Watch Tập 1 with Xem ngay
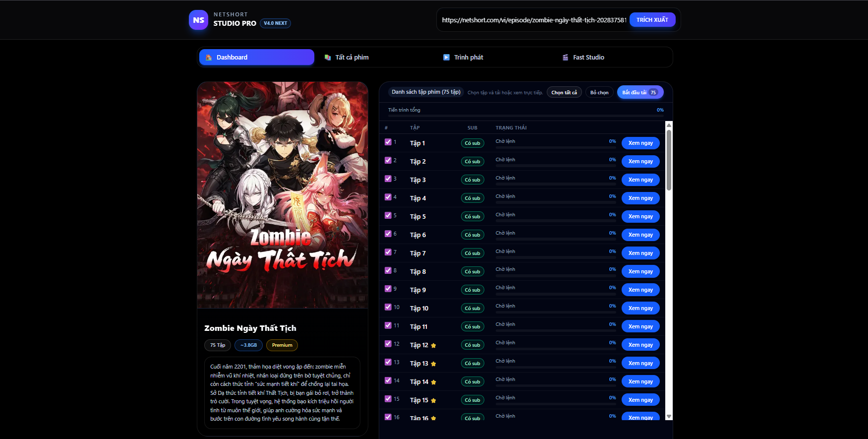The width and height of the screenshot is (868, 439). [x=640, y=143]
